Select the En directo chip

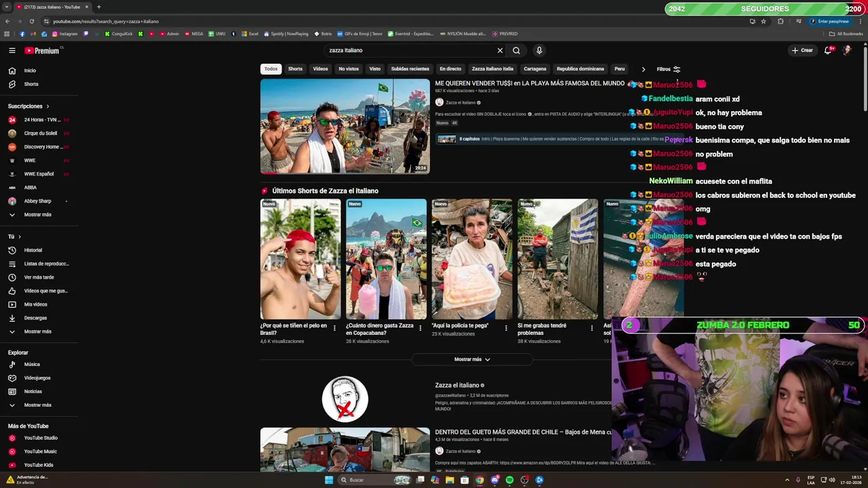pyautogui.click(x=450, y=69)
